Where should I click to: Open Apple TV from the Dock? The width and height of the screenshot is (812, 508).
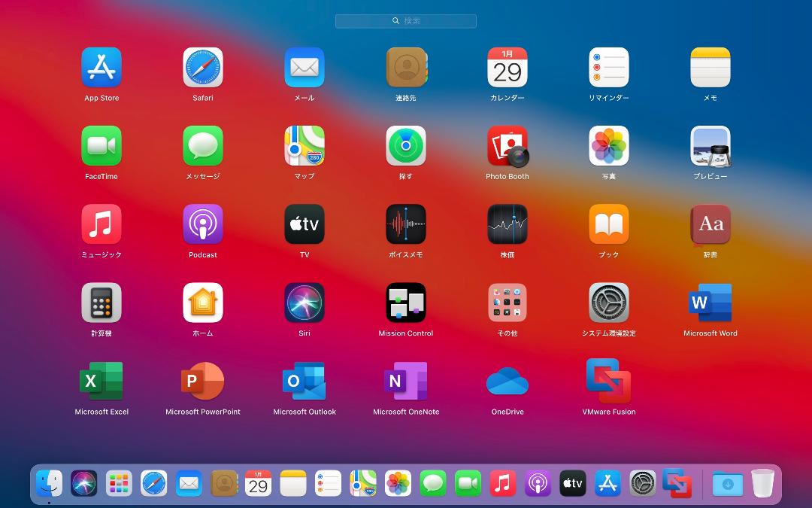pos(573,484)
